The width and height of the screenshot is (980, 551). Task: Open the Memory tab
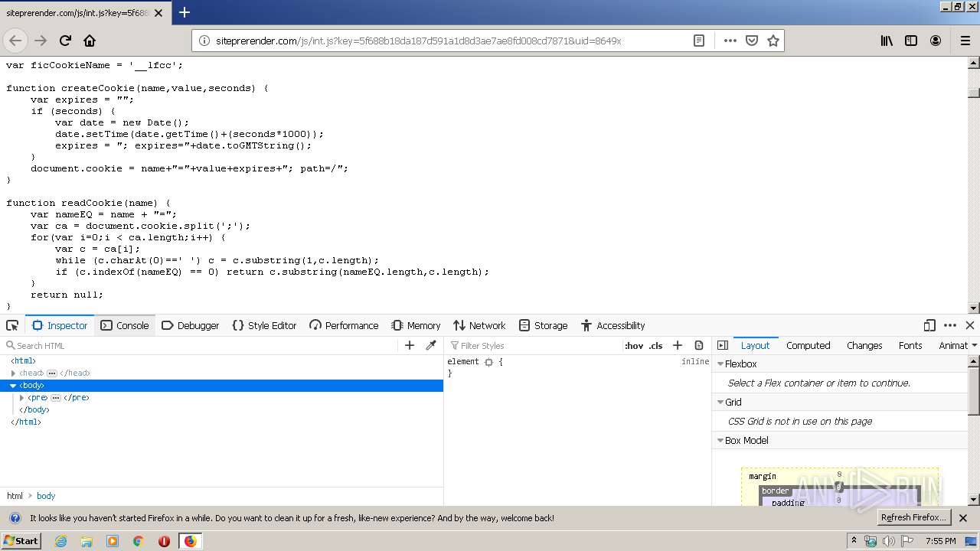[x=416, y=325]
